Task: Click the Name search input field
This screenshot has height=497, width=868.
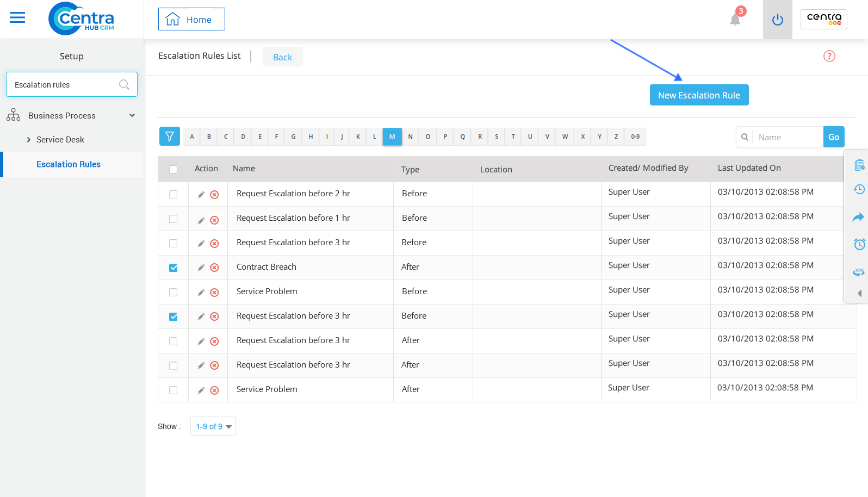Action: coord(788,137)
